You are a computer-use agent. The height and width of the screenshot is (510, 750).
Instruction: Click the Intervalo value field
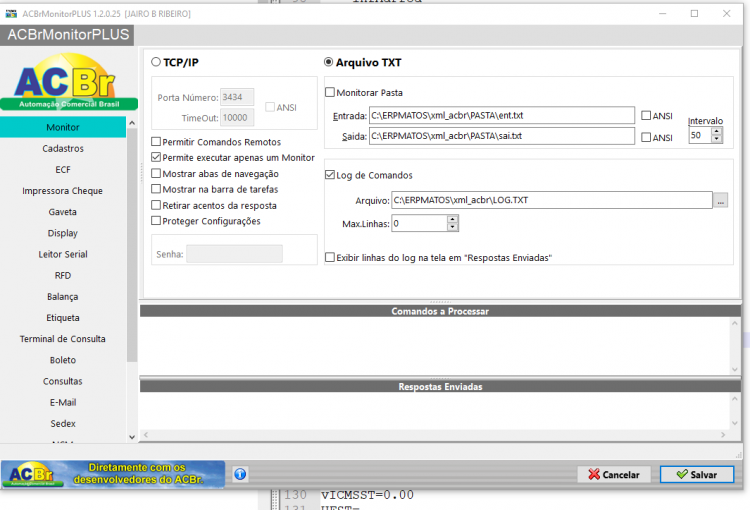(x=700, y=135)
